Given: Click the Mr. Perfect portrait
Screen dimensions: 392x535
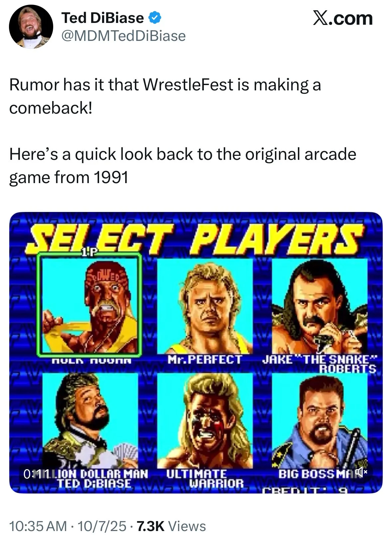Looking at the screenshot, I should pyautogui.click(x=205, y=306).
